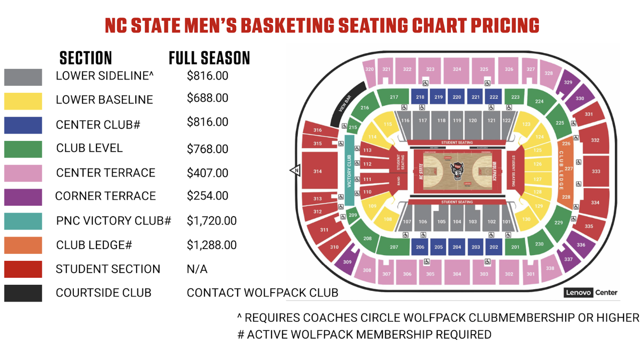The width and height of the screenshot is (644, 354).
Task: Choose section 314 on the seating map
Action: coord(318,171)
